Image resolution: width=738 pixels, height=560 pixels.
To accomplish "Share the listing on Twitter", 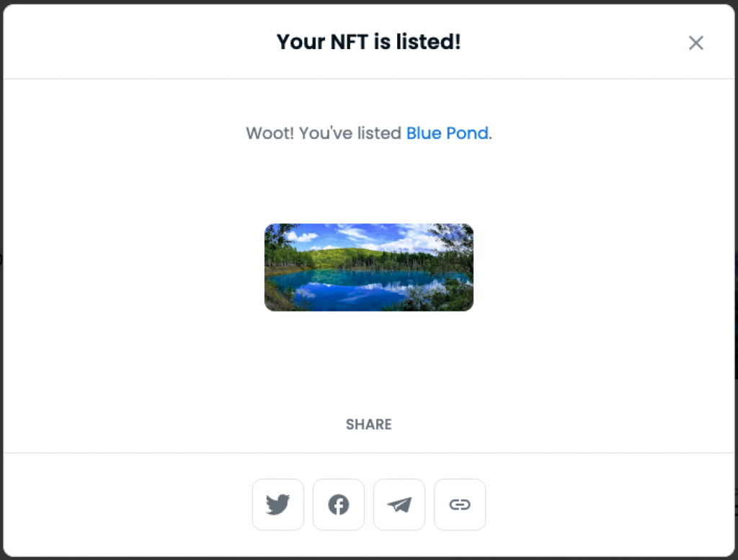I will (x=277, y=505).
